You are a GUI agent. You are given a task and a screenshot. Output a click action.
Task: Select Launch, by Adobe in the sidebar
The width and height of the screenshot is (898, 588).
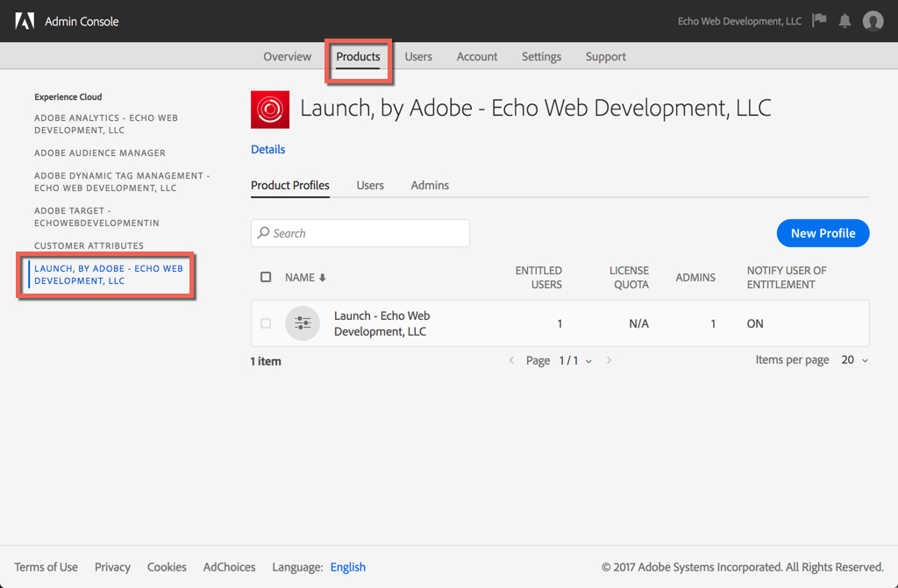pyautogui.click(x=108, y=274)
